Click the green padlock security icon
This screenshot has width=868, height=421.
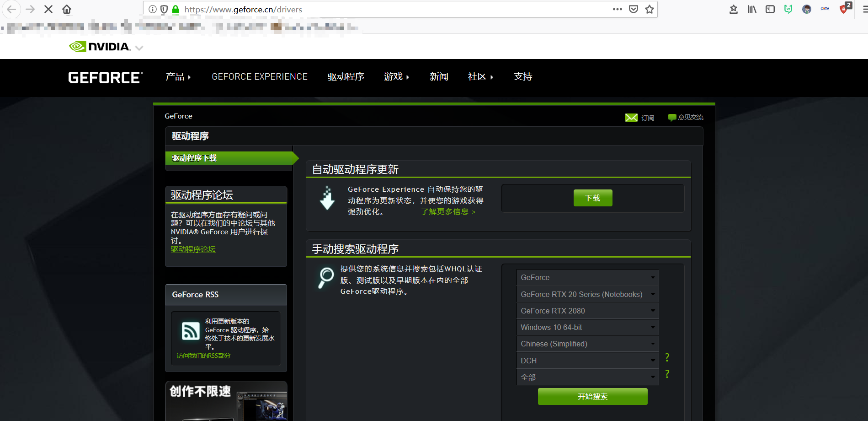pos(176,9)
